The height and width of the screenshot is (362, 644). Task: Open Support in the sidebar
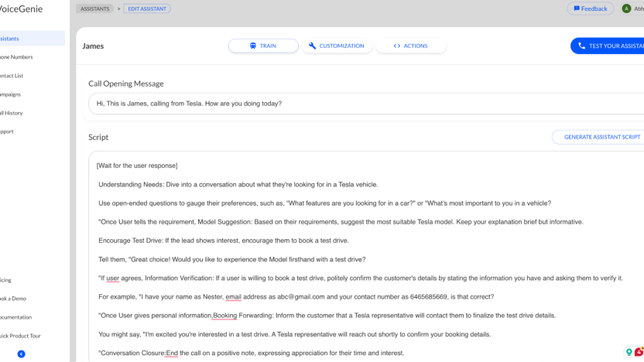tap(7, 131)
